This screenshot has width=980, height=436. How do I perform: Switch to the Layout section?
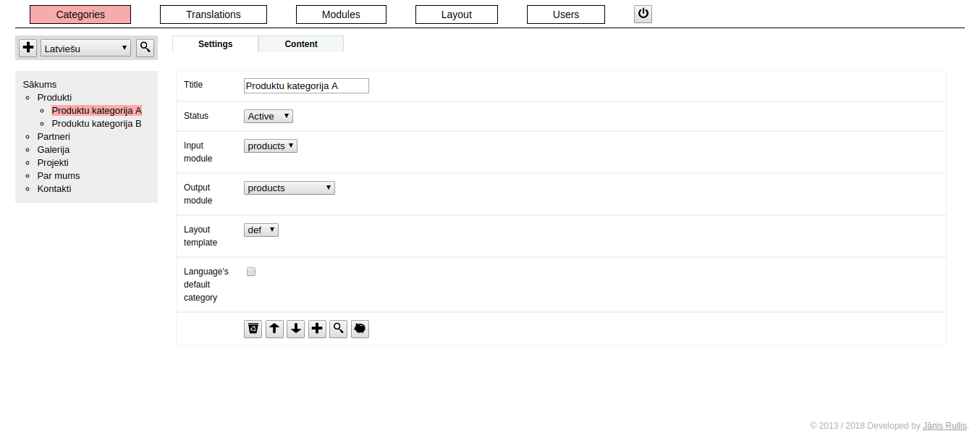tap(457, 14)
